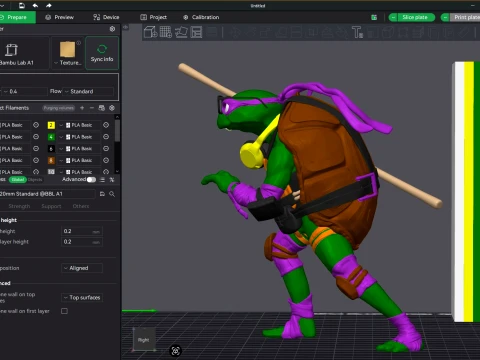This screenshot has height=360, width=480.
Task: Open the 0.20mm Standard process preset dropdown
Action: pos(47,194)
